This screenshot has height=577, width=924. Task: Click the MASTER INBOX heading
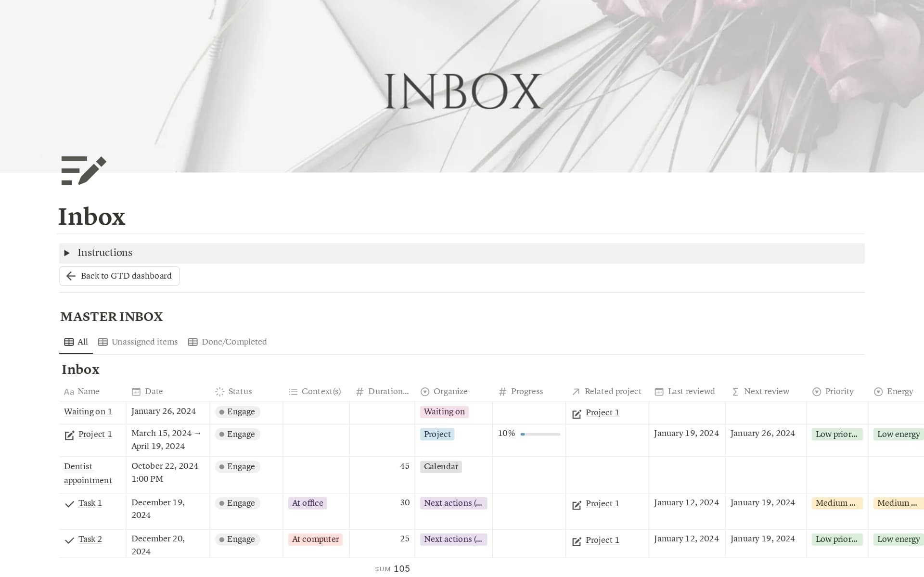(x=112, y=317)
